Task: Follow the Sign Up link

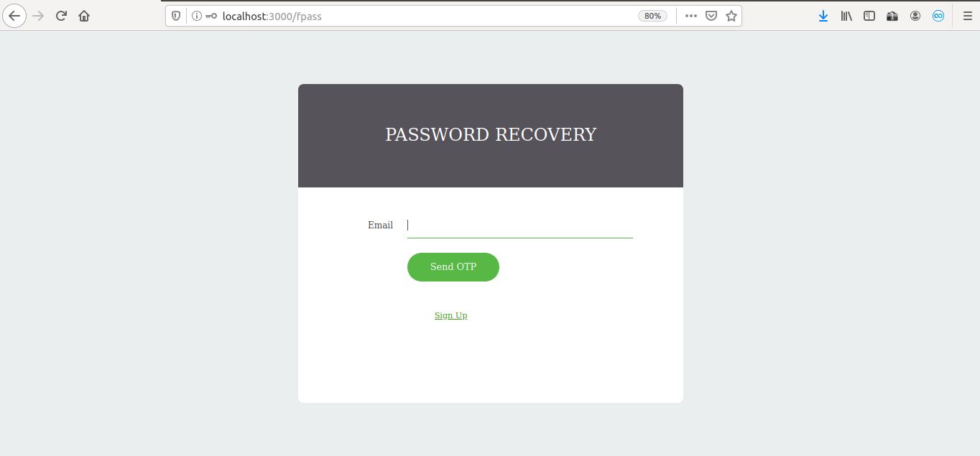Action: (x=450, y=315)
